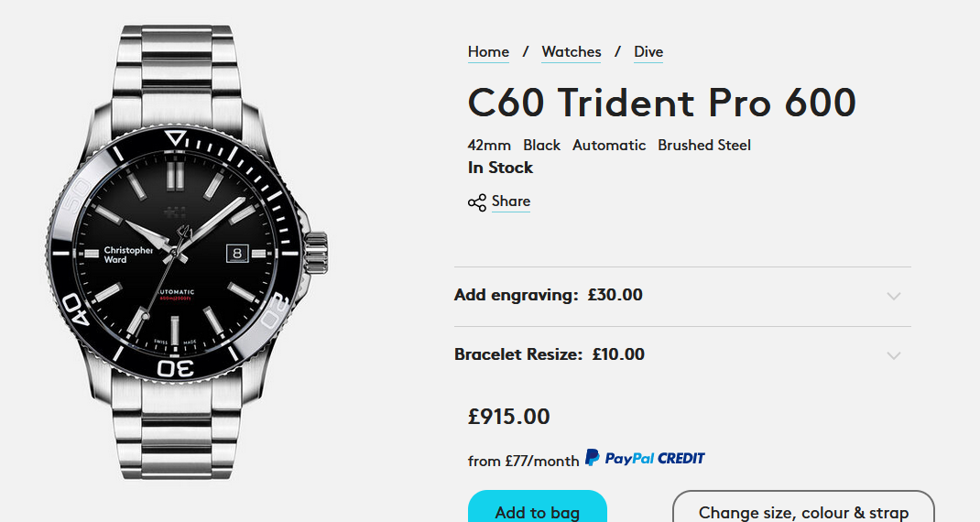Navigate to the Dive breadcrumb
Viewport: 980px width, 522px height.
click(x=648, y=52)
